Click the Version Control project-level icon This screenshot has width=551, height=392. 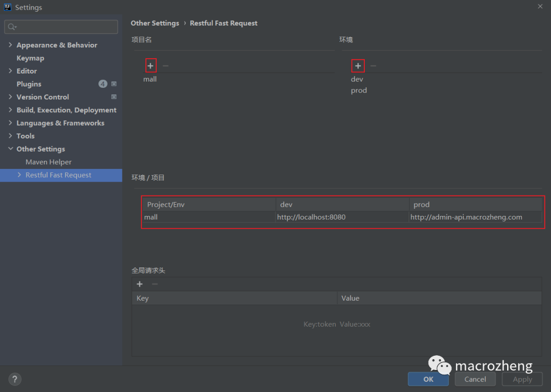click(114, 96)
